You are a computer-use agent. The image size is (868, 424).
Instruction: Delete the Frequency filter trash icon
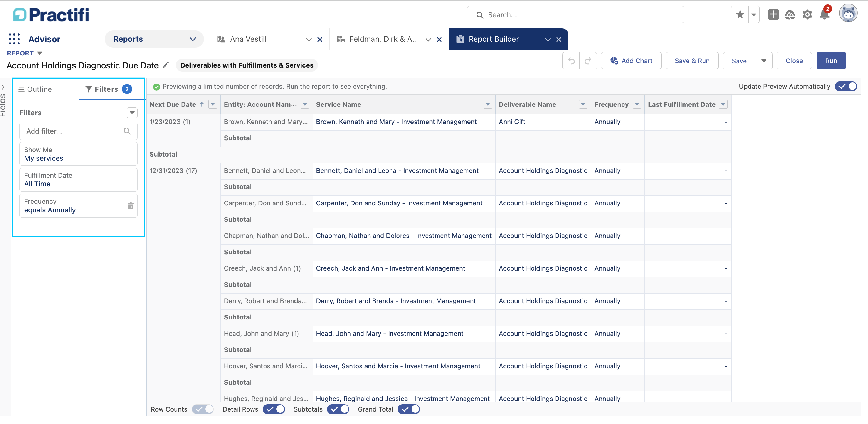131,206
